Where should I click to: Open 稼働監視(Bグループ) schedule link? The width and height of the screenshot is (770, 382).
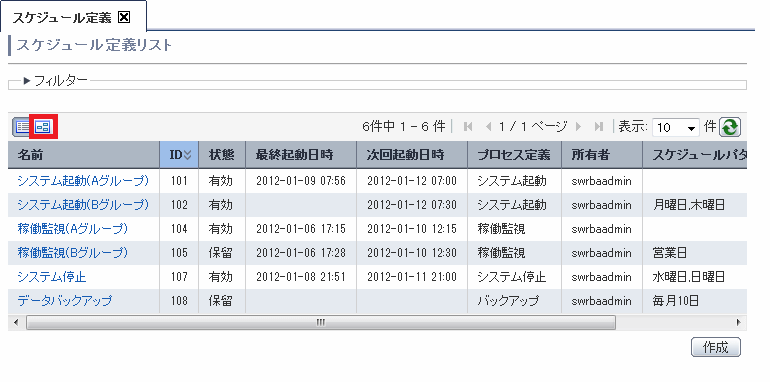click(x=73, y=253)
